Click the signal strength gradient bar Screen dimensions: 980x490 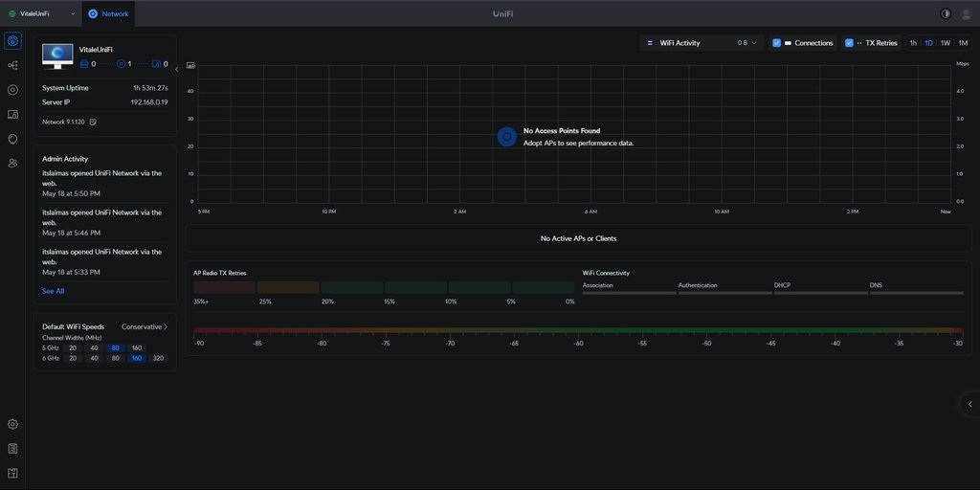(579, 330)
